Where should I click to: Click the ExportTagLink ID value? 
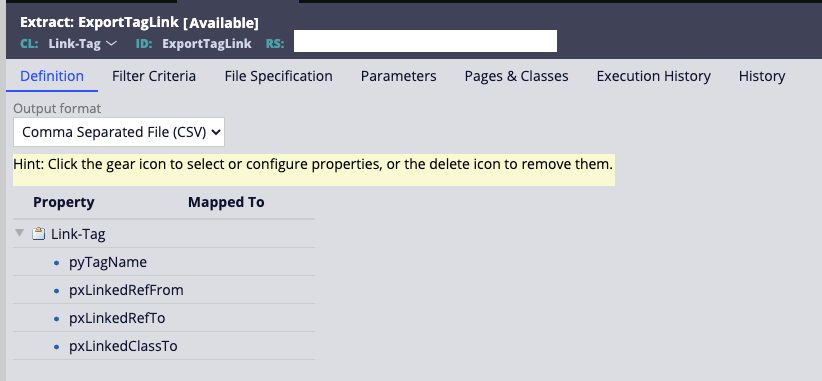pos(207,43)
